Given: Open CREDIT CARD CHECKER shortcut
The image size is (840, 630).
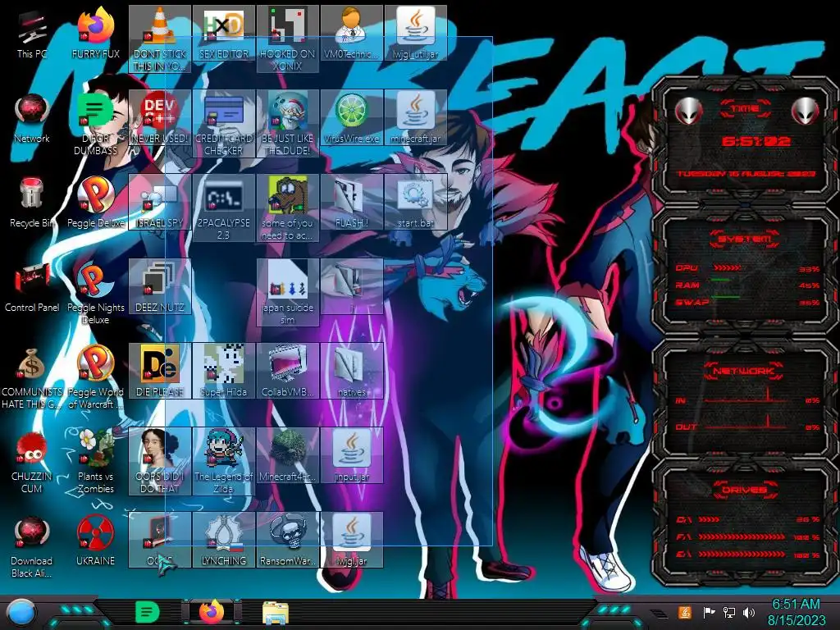Looking at the screenshot, I should coord(223,123).
